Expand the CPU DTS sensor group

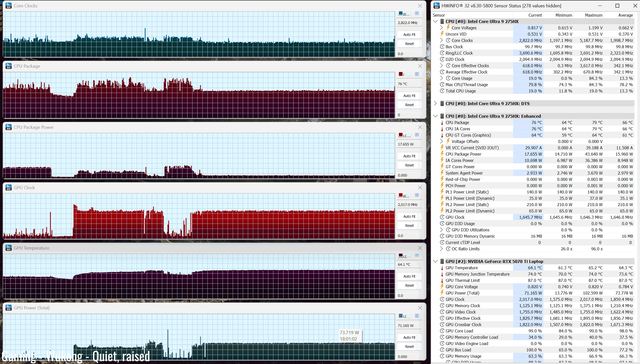[x=435, y=103]
